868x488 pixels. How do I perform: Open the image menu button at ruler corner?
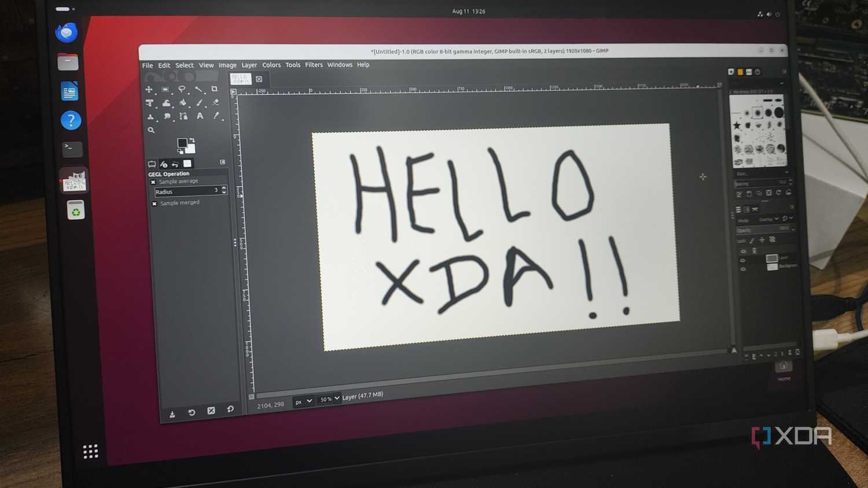pos(233,92)
